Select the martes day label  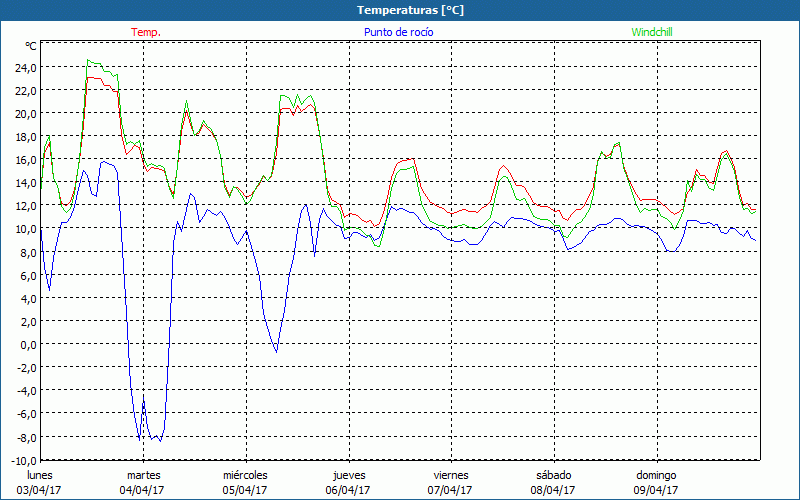click(x=143, y=475)
